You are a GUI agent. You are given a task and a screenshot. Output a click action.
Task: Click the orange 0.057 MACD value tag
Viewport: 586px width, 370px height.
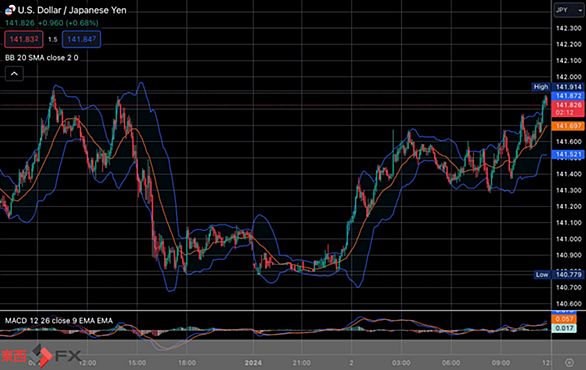point(564,319)
